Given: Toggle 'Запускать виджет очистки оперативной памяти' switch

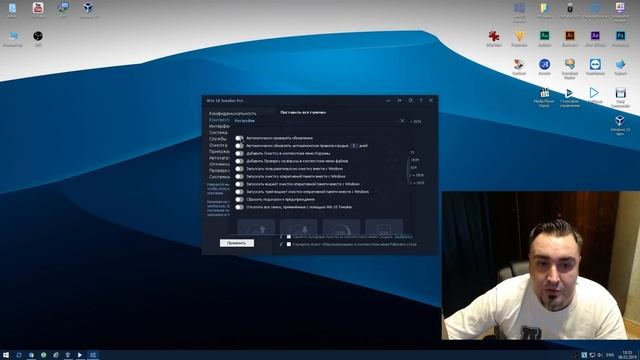Looking at the screenshot, I should coord(239,184).
